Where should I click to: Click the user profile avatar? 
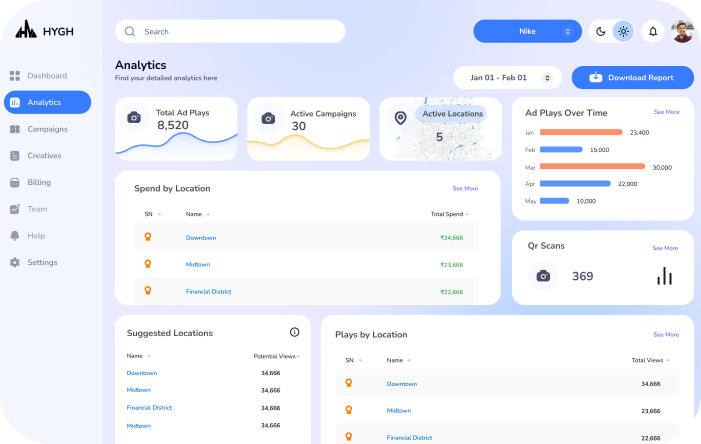(682, 31)
